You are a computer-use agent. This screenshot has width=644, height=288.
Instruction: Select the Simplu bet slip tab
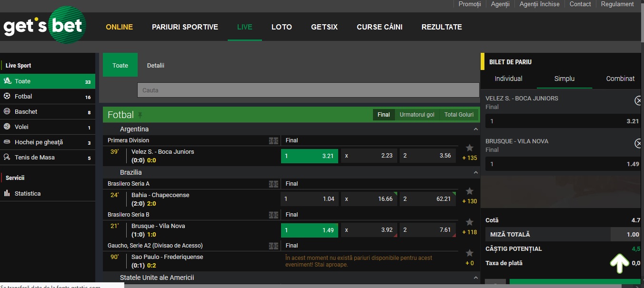[x=564, y=79]
